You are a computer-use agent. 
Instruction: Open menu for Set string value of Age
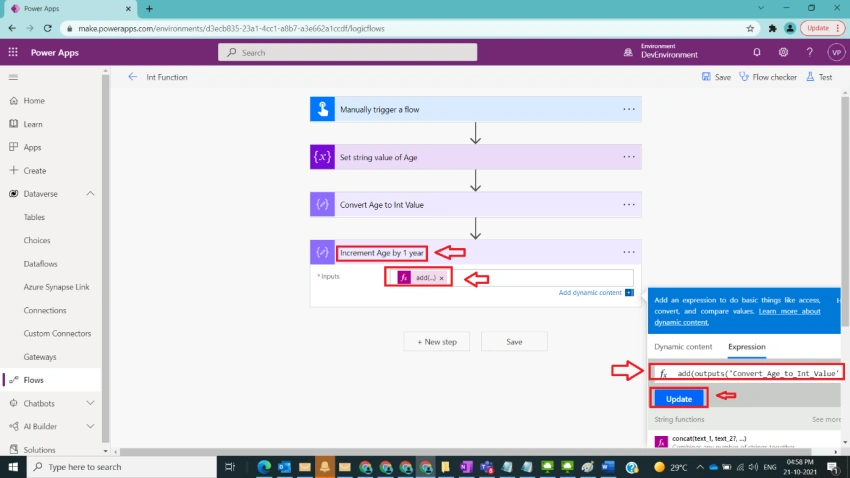[628, 157]
